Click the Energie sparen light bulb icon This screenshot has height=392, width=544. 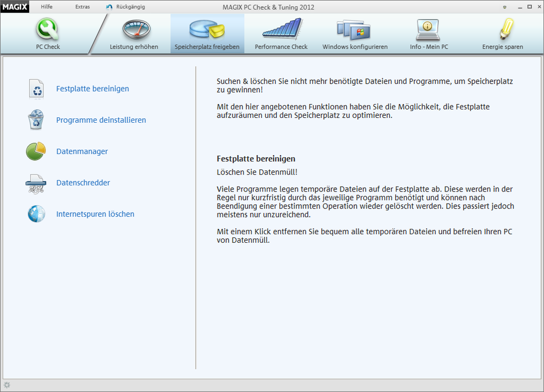pyautogui.click(x=506, y=29)
